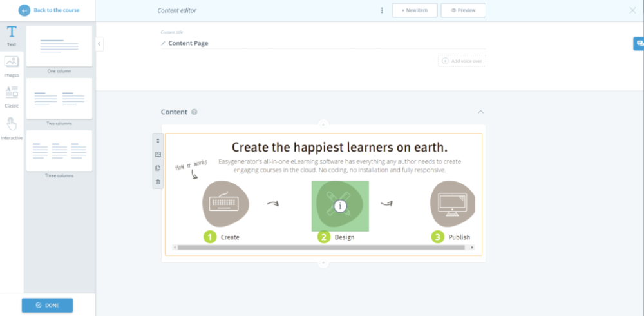The image size is (644, 316).
Task: Click the Preview button
Action: [463, 10]
